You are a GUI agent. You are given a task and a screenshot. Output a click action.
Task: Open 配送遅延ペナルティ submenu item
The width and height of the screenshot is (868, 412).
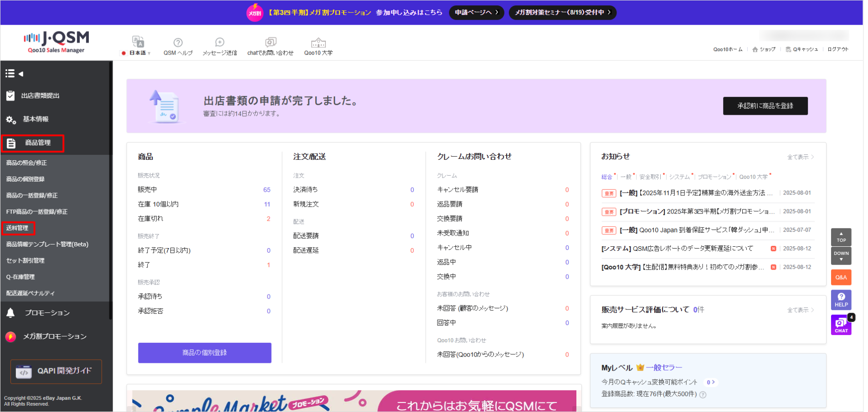pyautogui.click(x=30, y=293)
